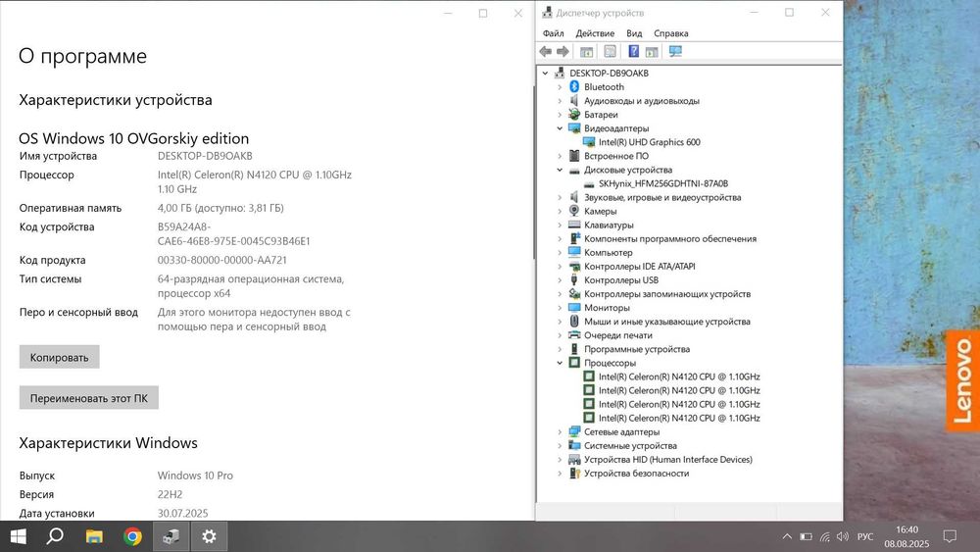Collapse the Видеоадаптеры node
The height and width of the screenshot is (552, 980).
click(560, 128)
